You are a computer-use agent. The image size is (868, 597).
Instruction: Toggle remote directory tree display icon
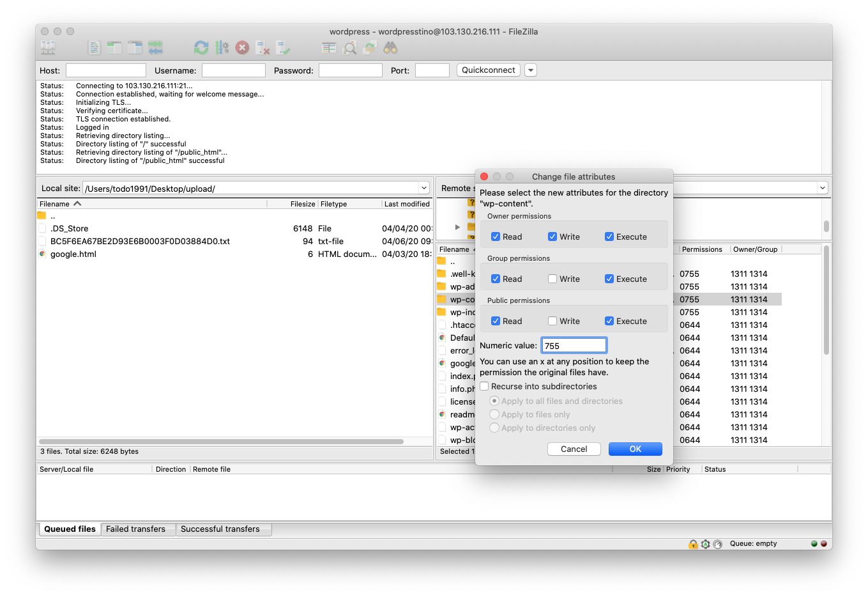(x=135, y=47)
